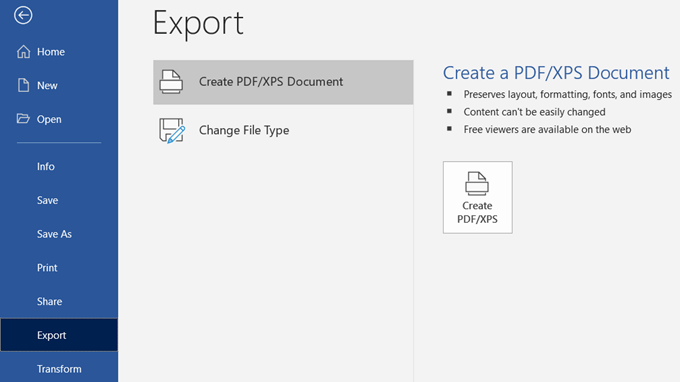Screen dimensions: 680x382
Task: Click the "Content can't be easily changed" text
Action: pyautogui.click(x=534, y=112)
